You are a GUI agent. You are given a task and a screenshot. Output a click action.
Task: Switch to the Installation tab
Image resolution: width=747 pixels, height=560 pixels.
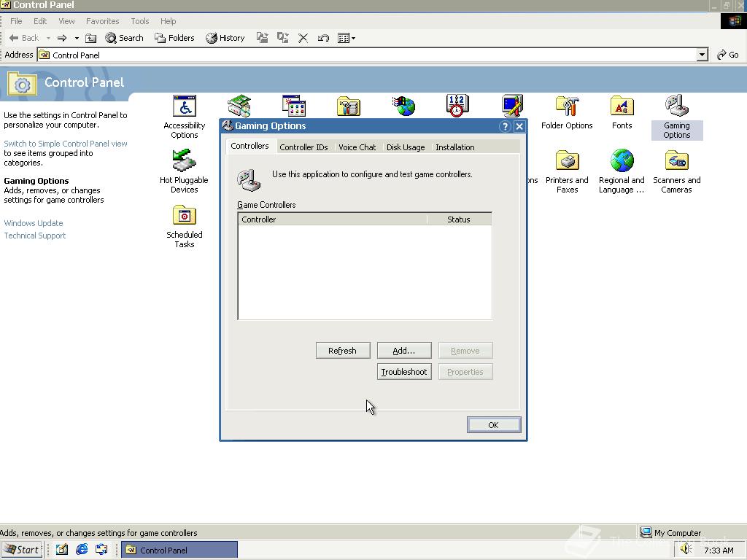pyautogui.click(x=455, y=147)
